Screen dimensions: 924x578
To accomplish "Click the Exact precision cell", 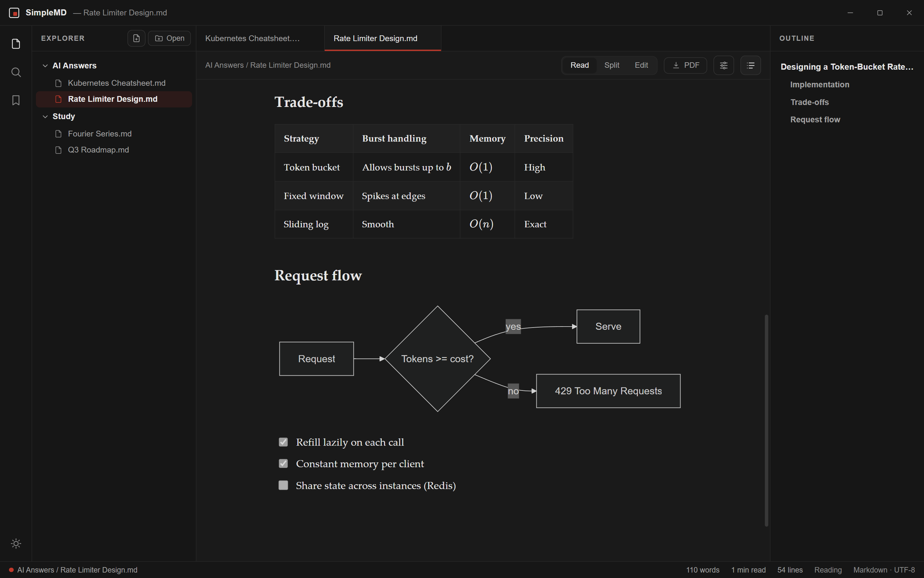I will pos(544,224).
